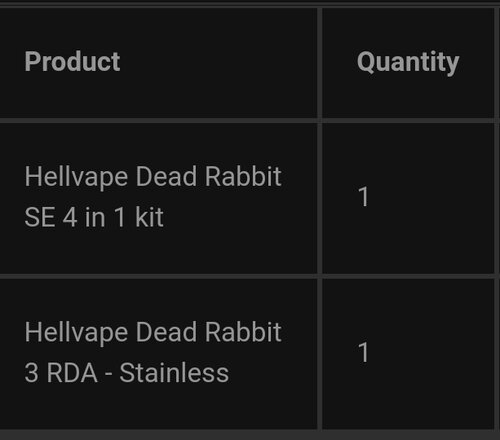Click the word Hellvape in the second product row

tap(76, 333)
